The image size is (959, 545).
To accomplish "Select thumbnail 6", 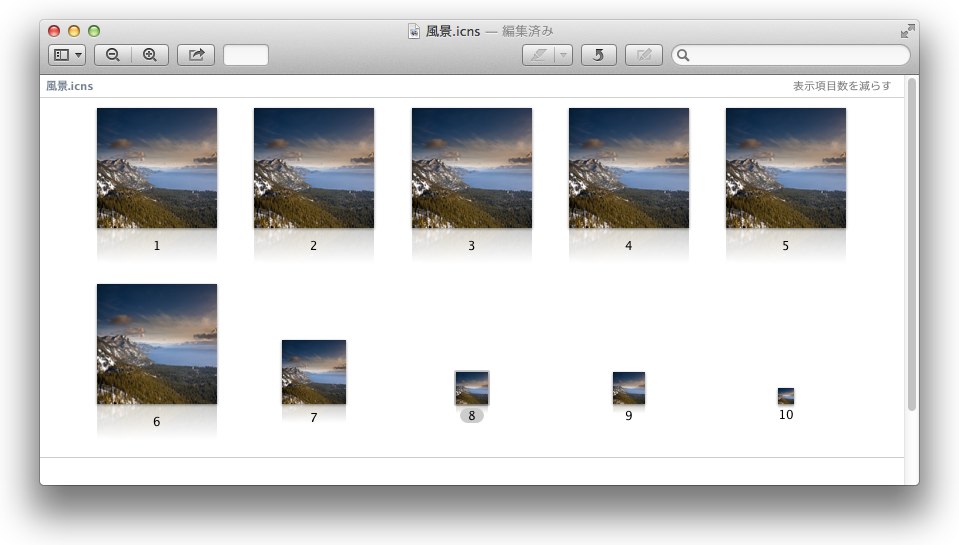I will point(157,344).
